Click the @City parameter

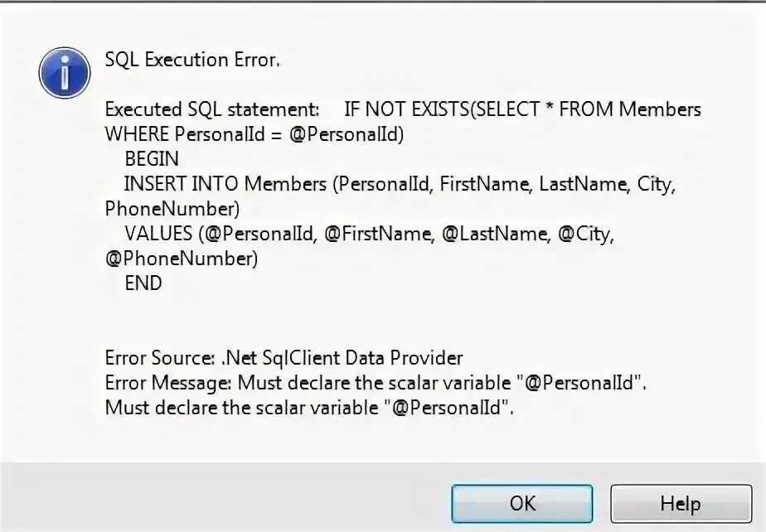point(586,234)
